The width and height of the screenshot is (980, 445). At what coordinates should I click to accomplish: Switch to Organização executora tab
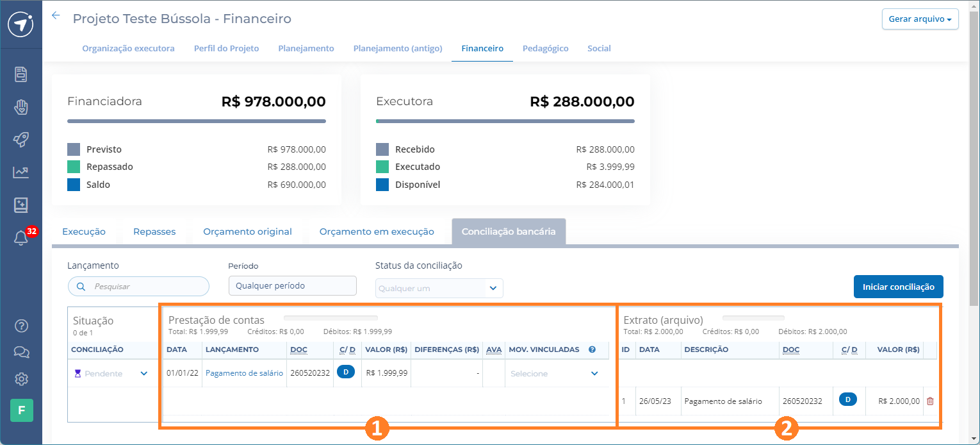coord(128,48)
